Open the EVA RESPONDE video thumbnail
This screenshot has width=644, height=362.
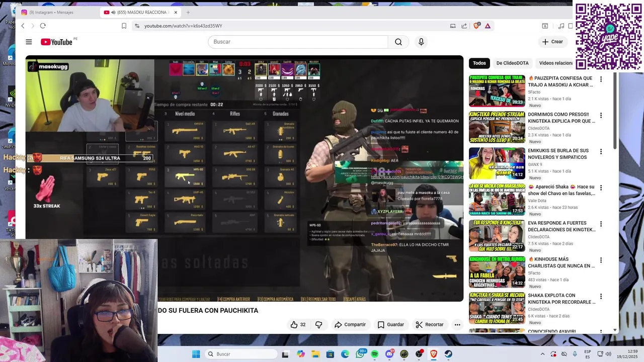coord(497,236)
